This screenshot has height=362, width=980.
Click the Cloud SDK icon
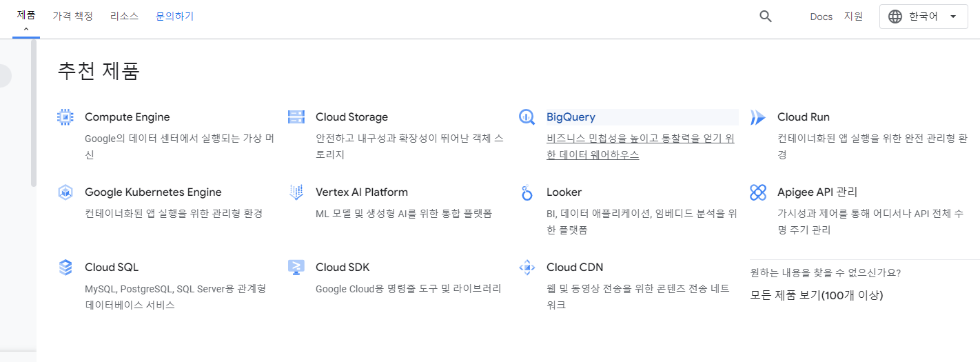click(x=296, y=268)
